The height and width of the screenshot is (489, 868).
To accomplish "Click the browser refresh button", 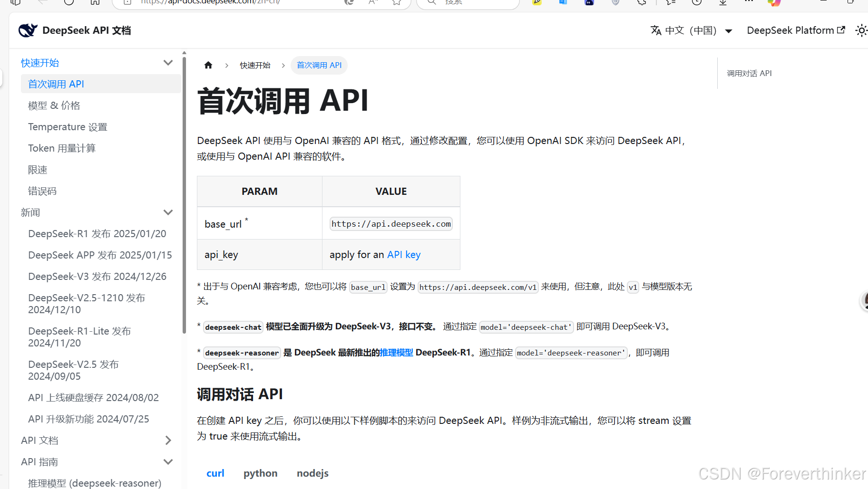I will tap(69, 1).
